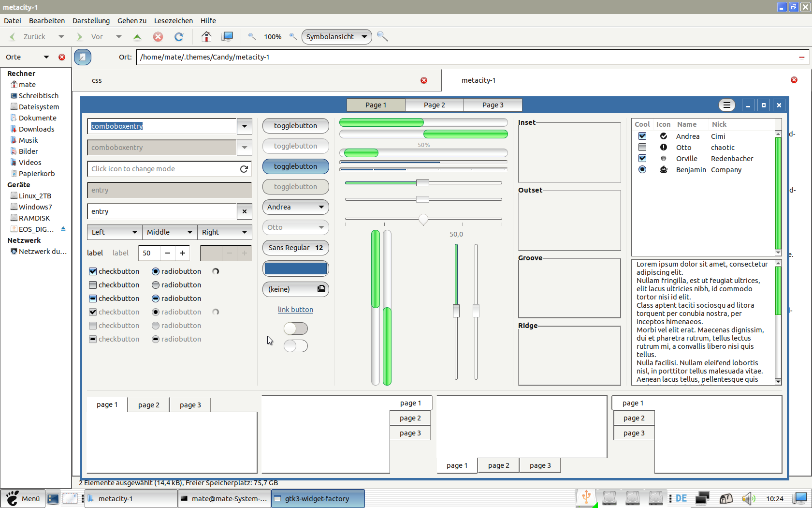Viewport: 812px width, 508px height.
Task: Check Cool checkbox for Otto
Action: pyautogui.click(x=642, y=147)
